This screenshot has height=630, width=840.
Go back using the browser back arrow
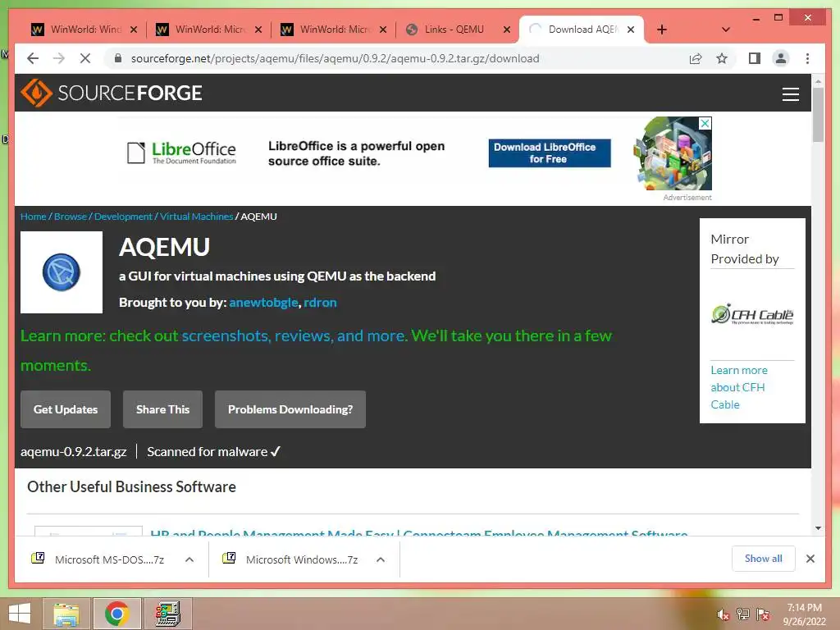click(33, 58)
